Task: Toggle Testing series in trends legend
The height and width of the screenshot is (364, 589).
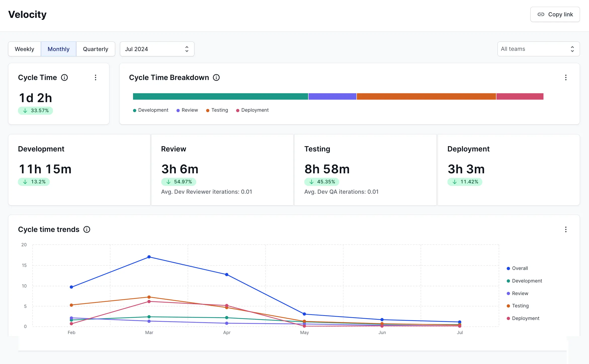Action: (520, 306)
